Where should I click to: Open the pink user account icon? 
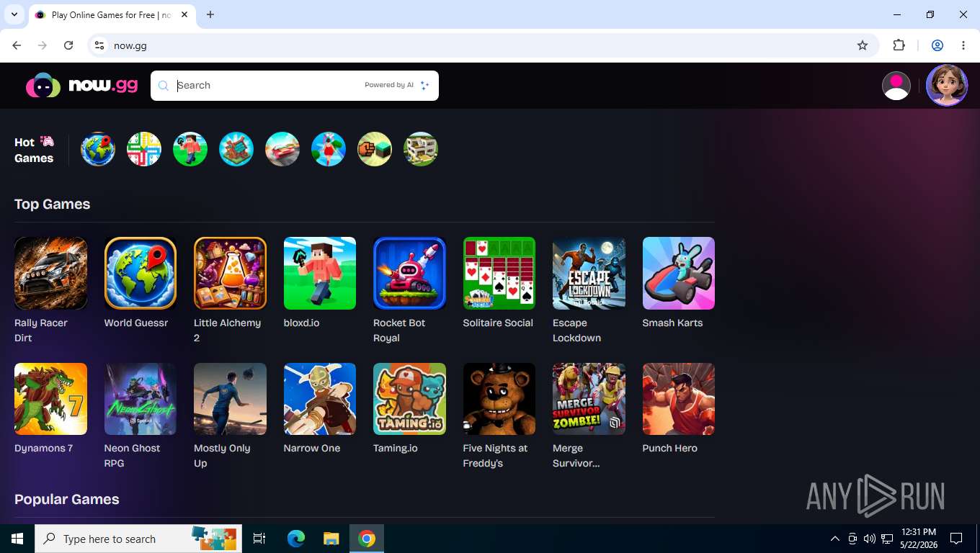point(896,86)
